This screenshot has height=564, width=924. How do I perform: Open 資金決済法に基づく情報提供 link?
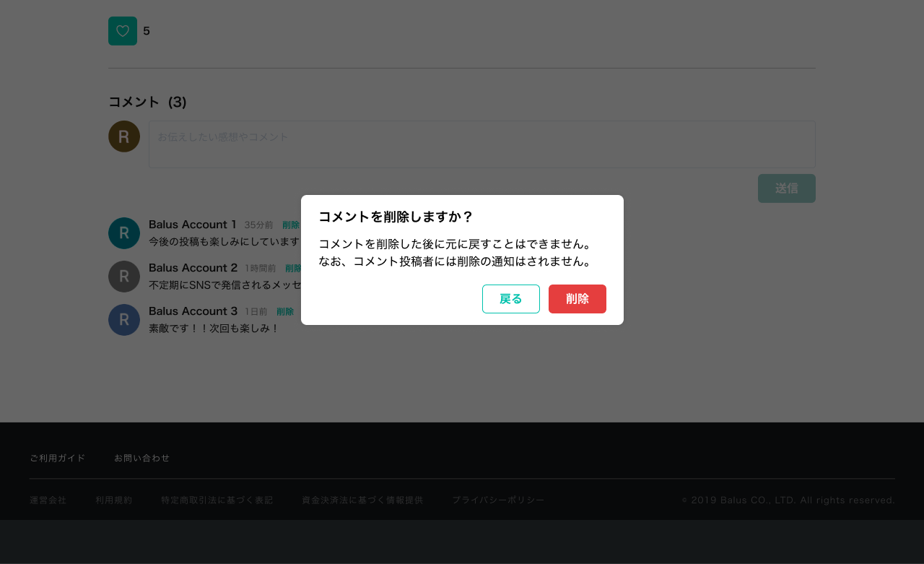[362, 500]
